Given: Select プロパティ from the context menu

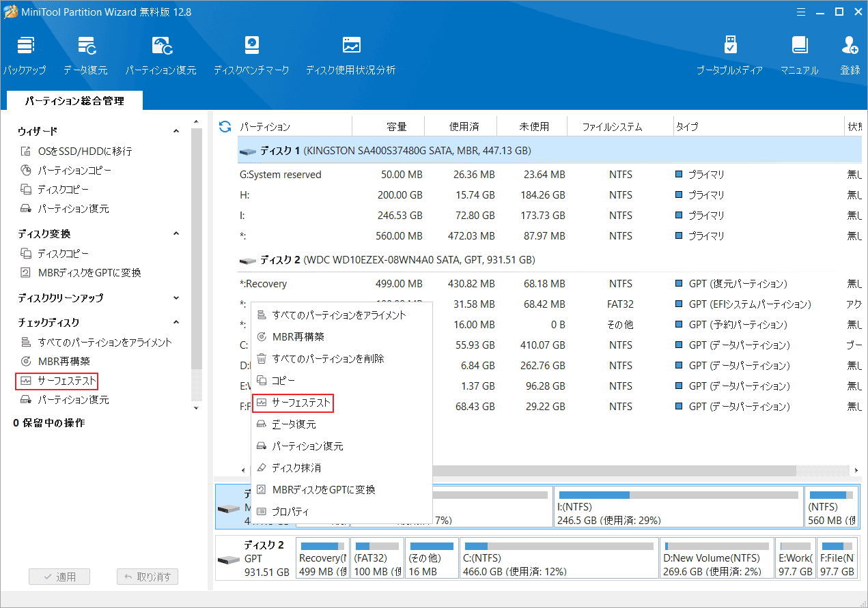Looking at the screenshot, I should [x=292, y=509].
